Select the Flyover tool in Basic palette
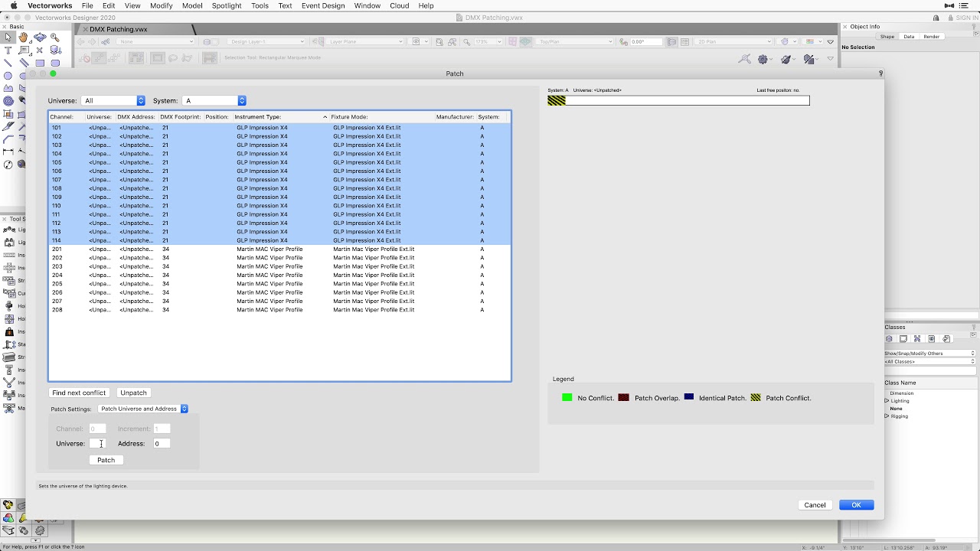Viewport: 980px width, 551px height. [40, 37]
